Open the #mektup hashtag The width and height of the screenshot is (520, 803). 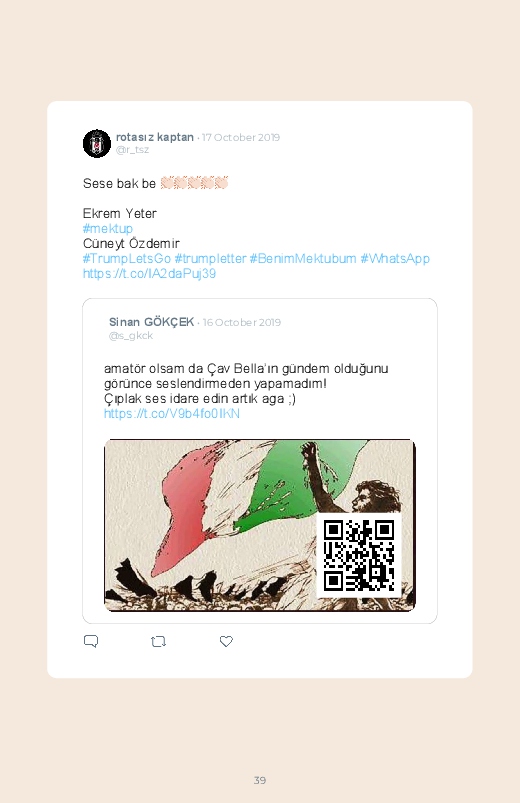click(x=108, y=228)
